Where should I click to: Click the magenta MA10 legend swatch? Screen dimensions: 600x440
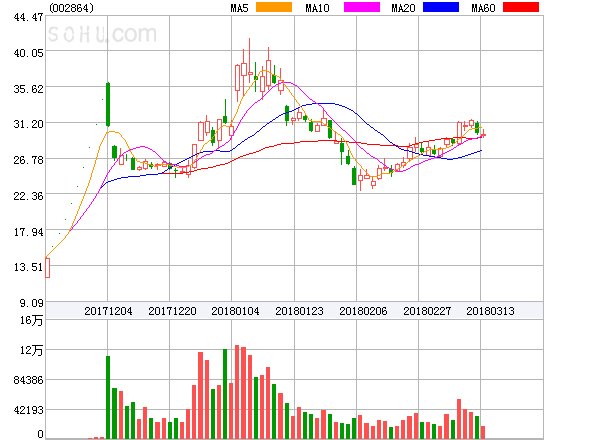tap(362, 7)
